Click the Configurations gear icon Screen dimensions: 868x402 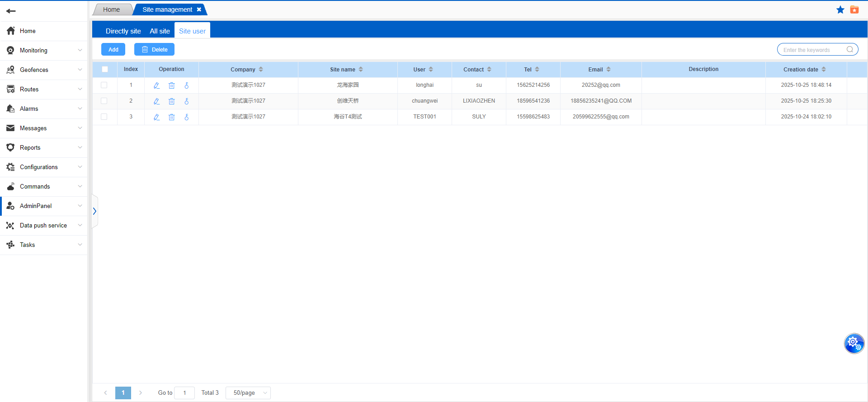(x=11, y=167)
